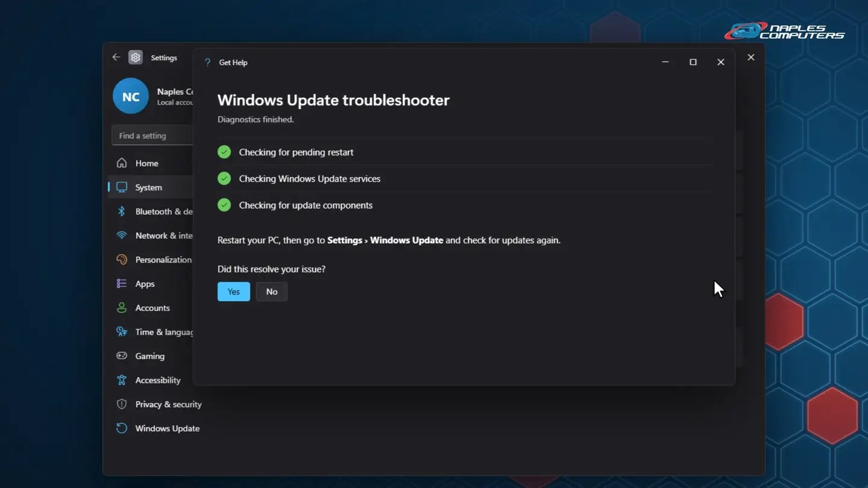Open Gaming settings
Viewport: 868px width, 488px height.
tap(151, 356)
